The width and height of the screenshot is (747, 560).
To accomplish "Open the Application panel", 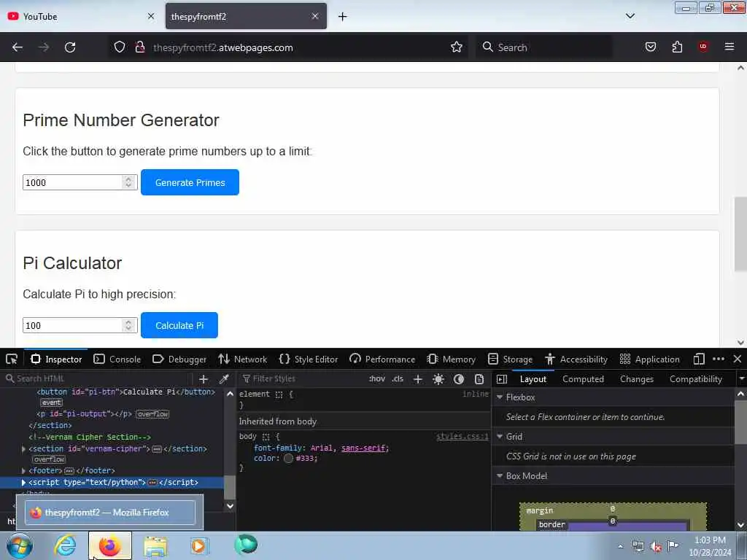I will point(649,359).
